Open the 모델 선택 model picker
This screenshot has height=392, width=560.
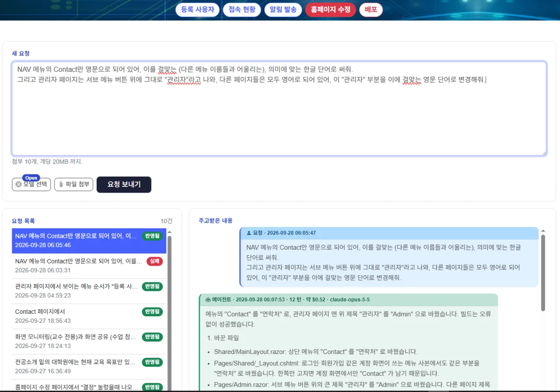[x=31, y=185]
